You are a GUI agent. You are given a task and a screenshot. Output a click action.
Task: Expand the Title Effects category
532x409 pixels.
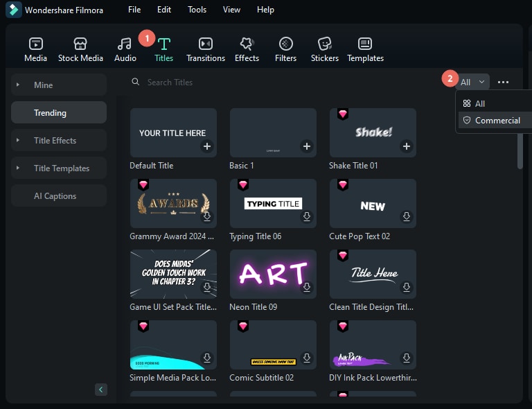pyautogui.click(x=17, y=140)
